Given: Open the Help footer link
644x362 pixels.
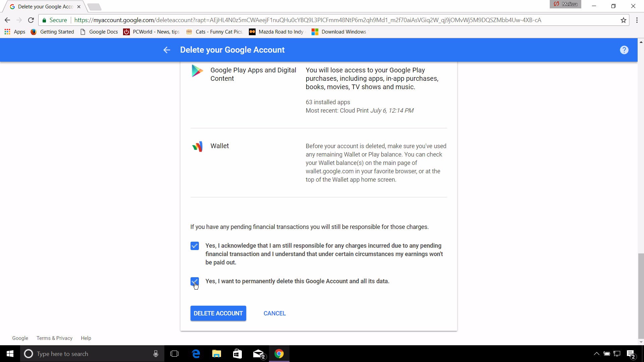Looking at the screenshot, I should tap(86, 338).
